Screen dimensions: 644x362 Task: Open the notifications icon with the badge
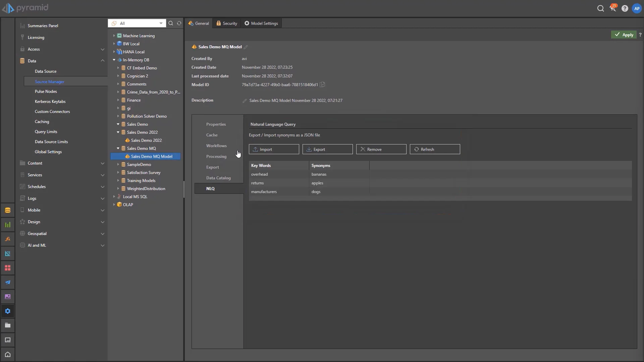(613, 8)
